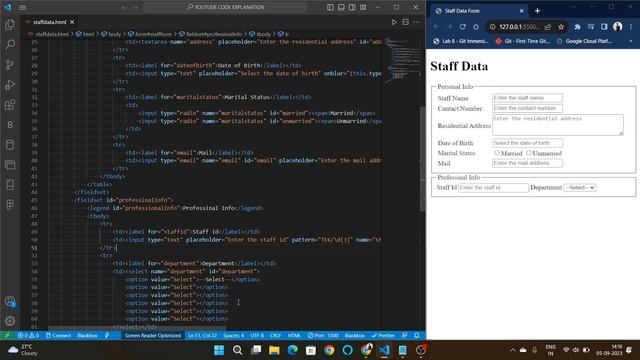Toggle the secondary sidebar layout icon
The image size is (640, 360).
pos(352,7)
